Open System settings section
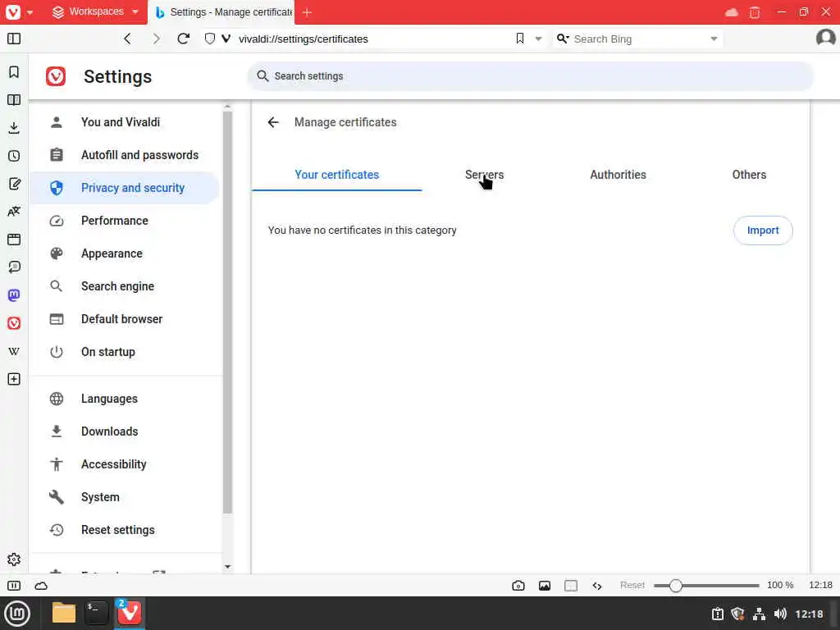 click(126, 497)
